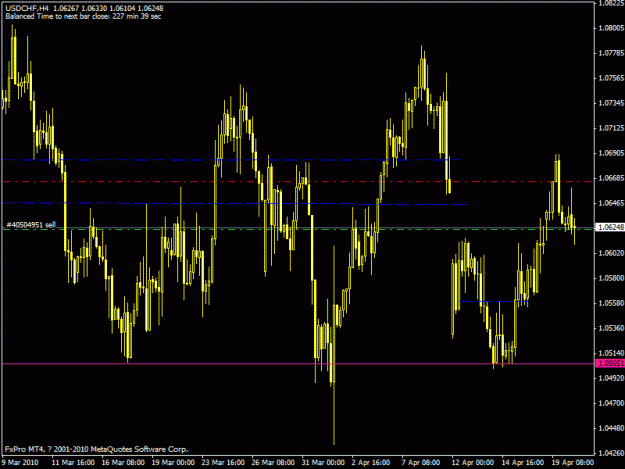Click the '26 Mar 08:00' time axis label
The image size is (625, 469).
coord(273,463)
